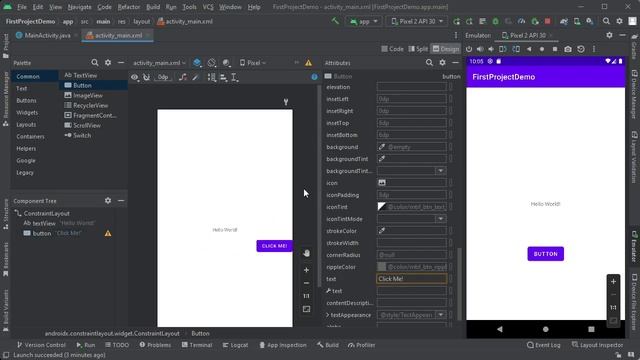Expand the textAppearance attribute
The image size is (640, 360).
coord(328,315)
